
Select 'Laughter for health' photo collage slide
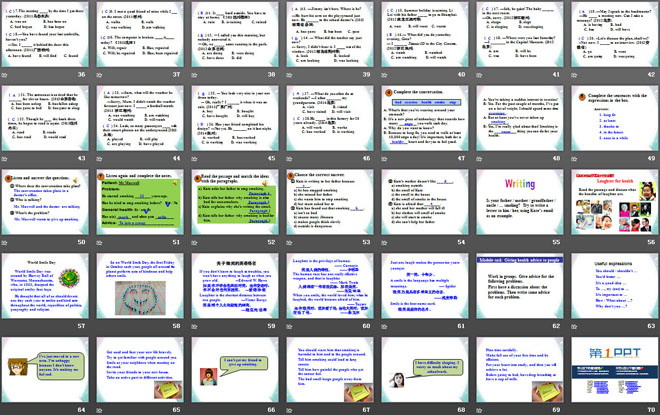(x=615, y=202)
